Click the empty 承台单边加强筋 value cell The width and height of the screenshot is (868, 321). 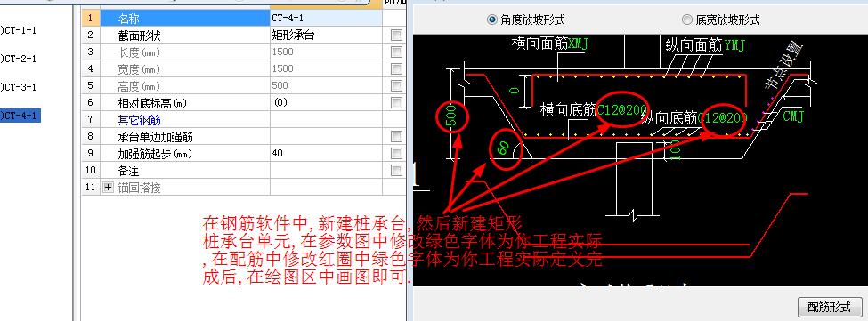pyautogui.click(x=326, y=136)
